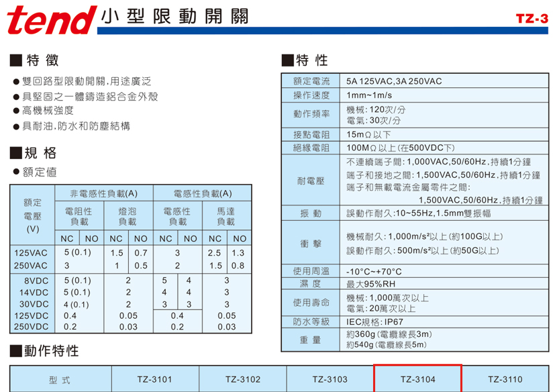Select the 端子和接地之間 1,500VAC line

444,175
